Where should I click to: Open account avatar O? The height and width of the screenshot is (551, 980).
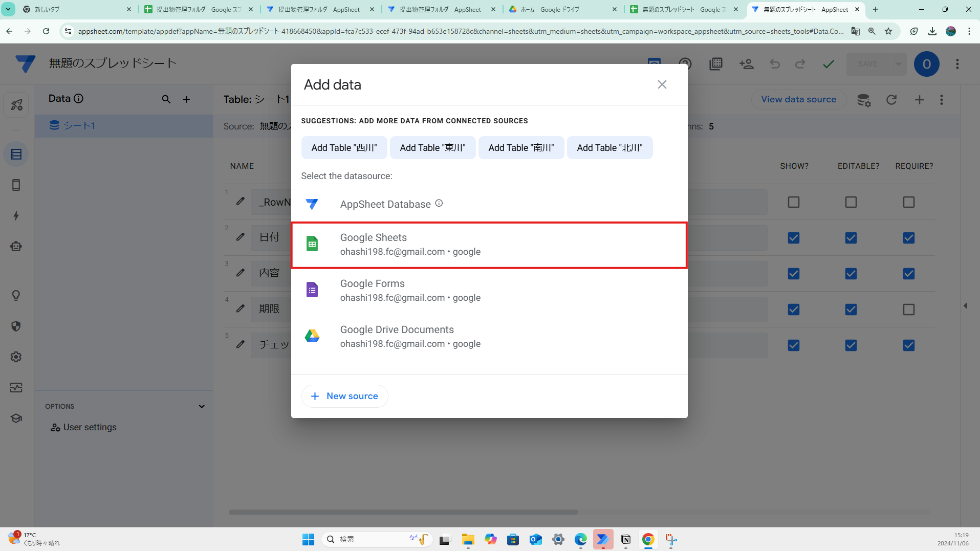pos(926,64)
